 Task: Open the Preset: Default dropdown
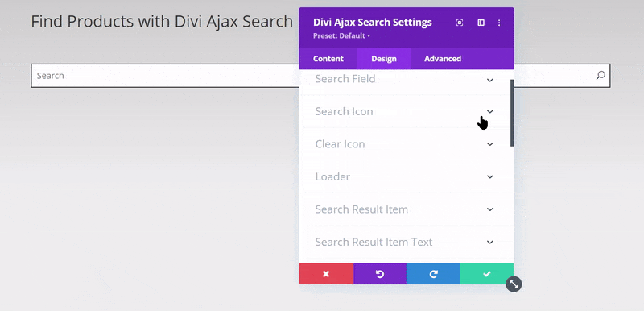[x=341, y=35]
